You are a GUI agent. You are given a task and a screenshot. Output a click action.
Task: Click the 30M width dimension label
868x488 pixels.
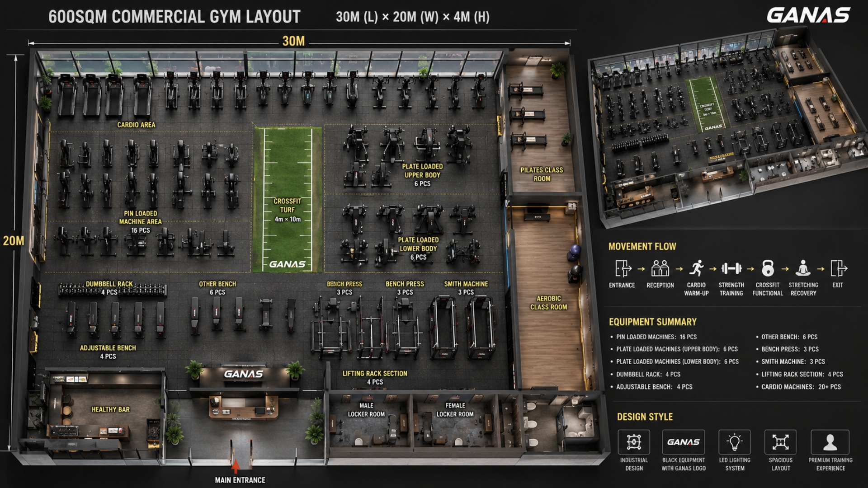point(293,41)
